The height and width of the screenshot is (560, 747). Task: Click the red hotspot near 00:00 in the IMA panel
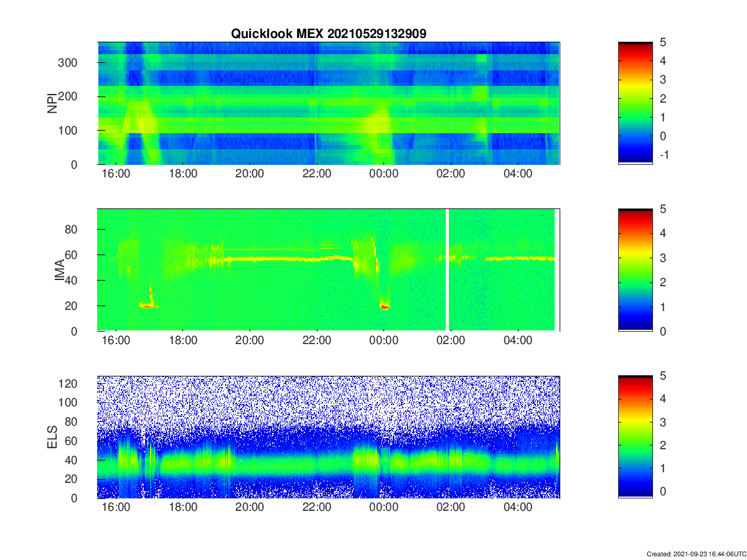(x=385, y=306)
